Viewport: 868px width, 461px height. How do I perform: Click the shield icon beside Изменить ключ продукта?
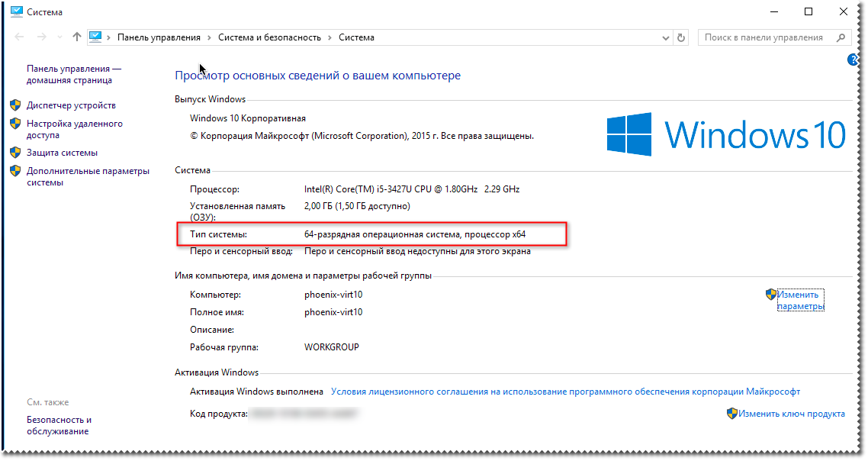click(x=731, y=414)
